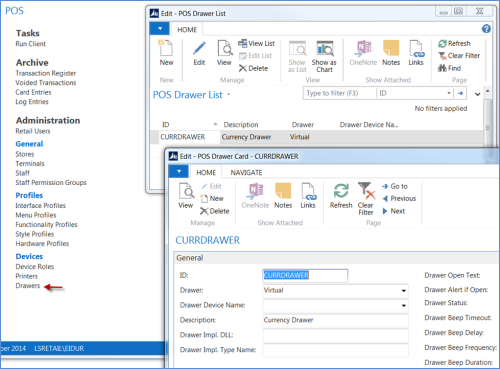500x369 pixels.
Task: Click Clear Filter in Drawer Card ribbon
Action: tap(366, 199)
